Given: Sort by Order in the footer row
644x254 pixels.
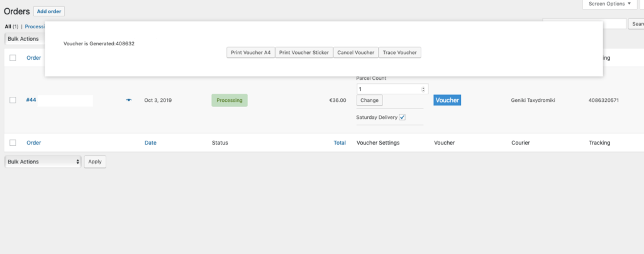Looking at the screenshot, I should coord(34,143).
